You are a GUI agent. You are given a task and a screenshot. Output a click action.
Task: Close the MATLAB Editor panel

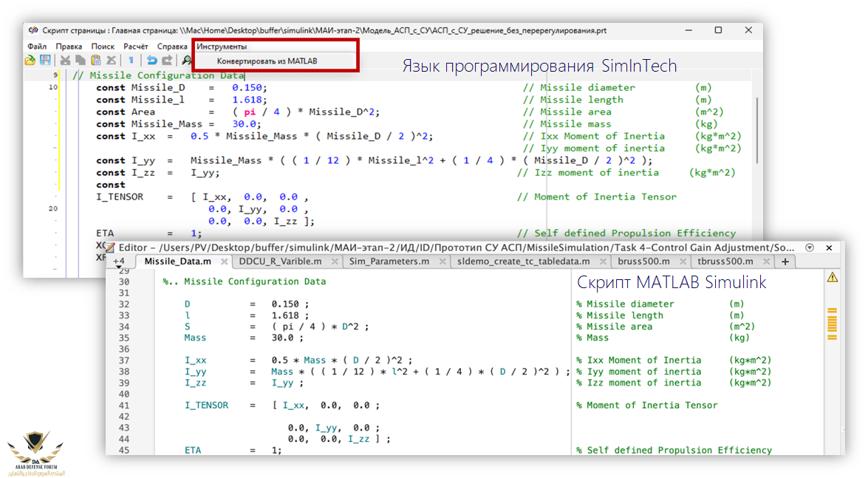(x=829, y=247)
